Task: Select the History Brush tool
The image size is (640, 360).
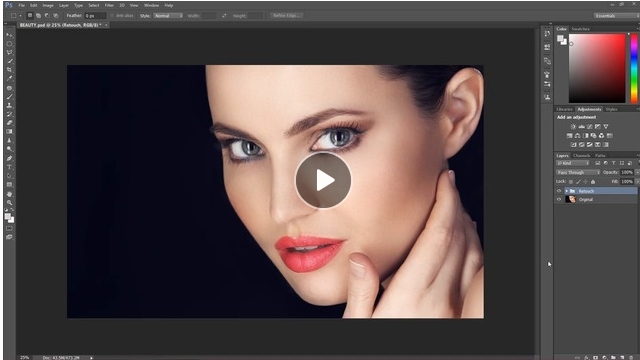Action: 9,114
